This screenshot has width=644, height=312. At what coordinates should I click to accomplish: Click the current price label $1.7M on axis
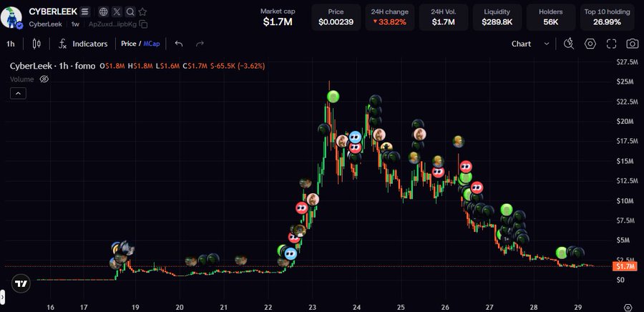tap(625, 267)
